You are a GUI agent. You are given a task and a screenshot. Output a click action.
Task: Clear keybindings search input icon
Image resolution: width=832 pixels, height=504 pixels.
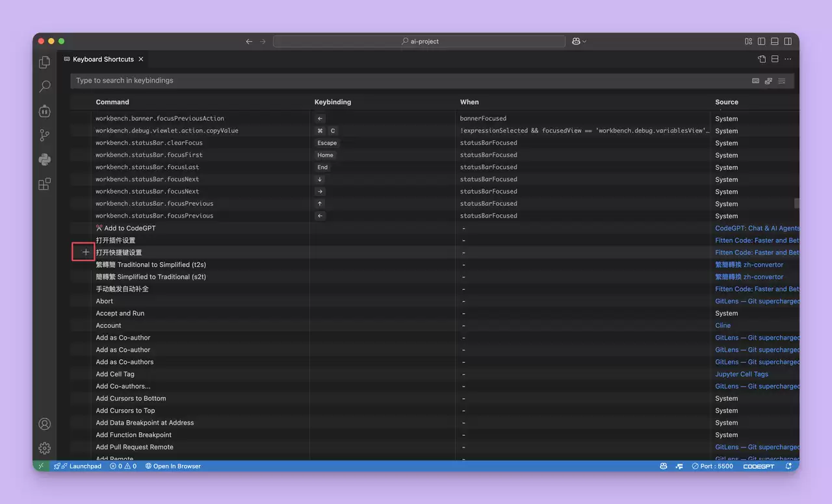[x=782, y=81]
